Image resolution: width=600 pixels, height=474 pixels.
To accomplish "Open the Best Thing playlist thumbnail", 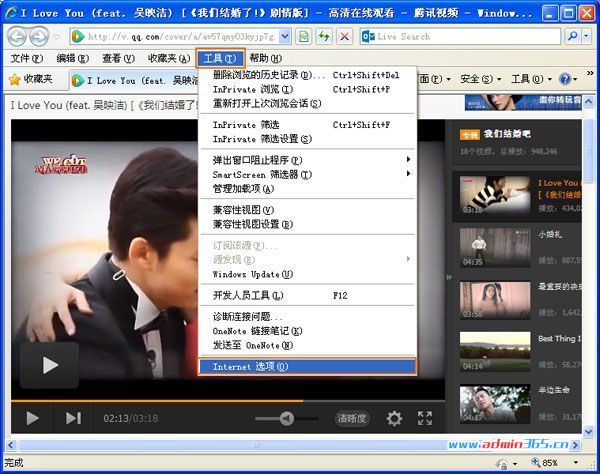I will pos(495,352).
